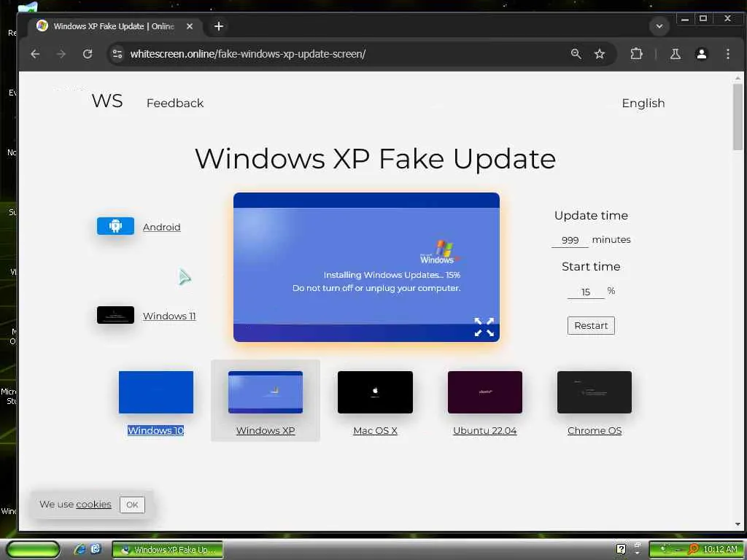Click the taskbar clock showing 10:12 AM
Viewport: 747px width, 560px height.
click(x=720, y=549)
